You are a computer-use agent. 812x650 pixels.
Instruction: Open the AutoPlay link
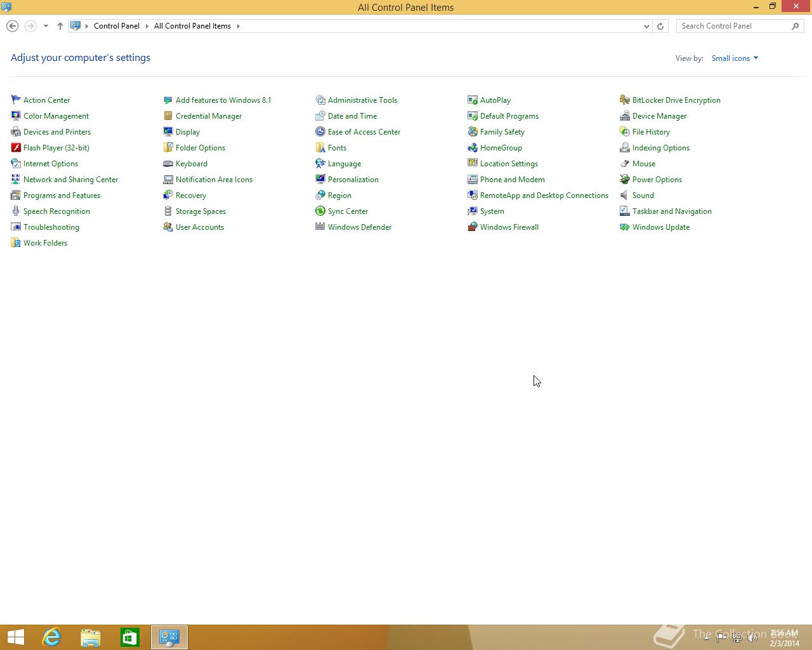[x=495, y=100]
